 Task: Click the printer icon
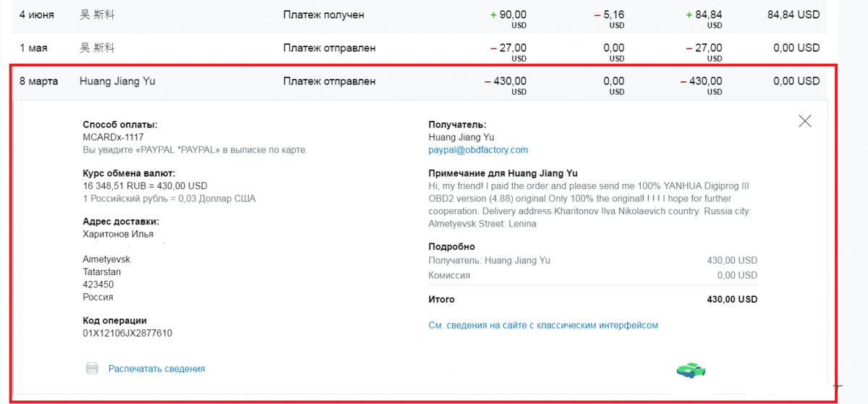[92, 369]
